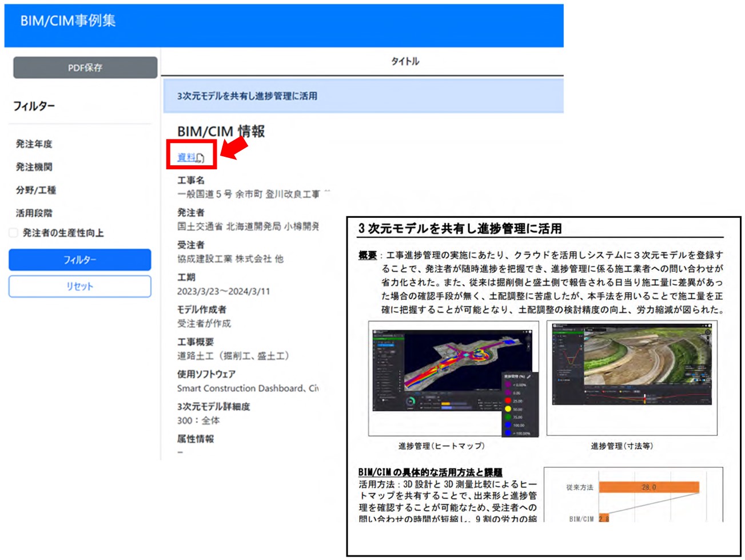Click the Smart Construction Dashboard text
Viewport: 745px width, 560px height.
[241, 388]
